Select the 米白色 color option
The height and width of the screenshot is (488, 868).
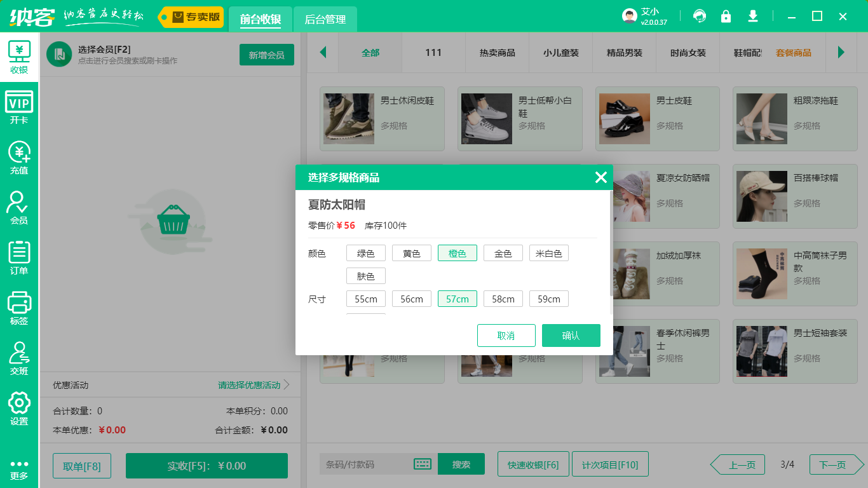pos(548,252)
